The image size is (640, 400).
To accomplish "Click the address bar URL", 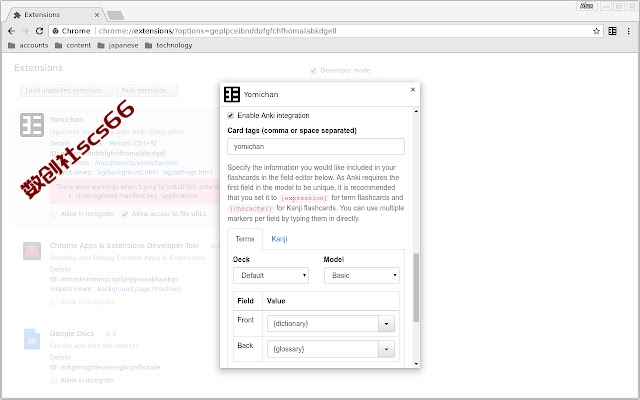I will coord(218,31).
